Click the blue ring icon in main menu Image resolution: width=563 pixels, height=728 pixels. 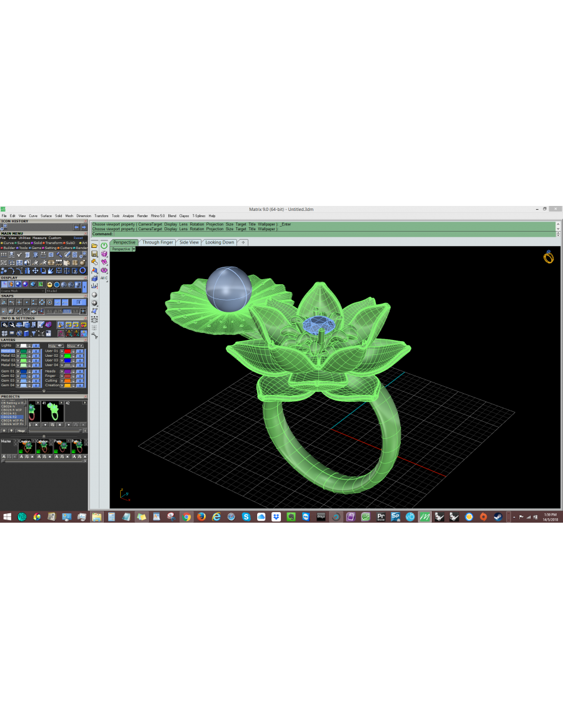tap(83, 270)
